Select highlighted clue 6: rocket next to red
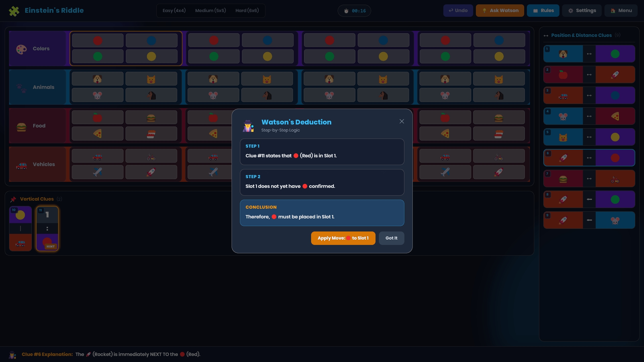Screen dimensions: 644x362 589,158
